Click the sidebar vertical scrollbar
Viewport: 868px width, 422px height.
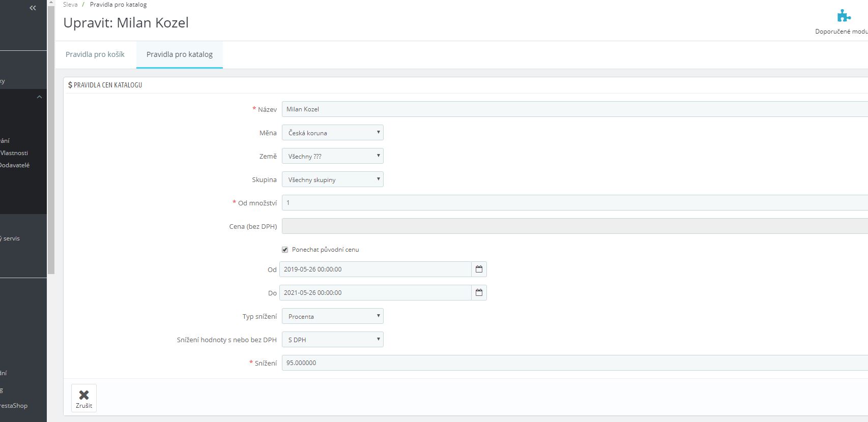coord(51,140)
